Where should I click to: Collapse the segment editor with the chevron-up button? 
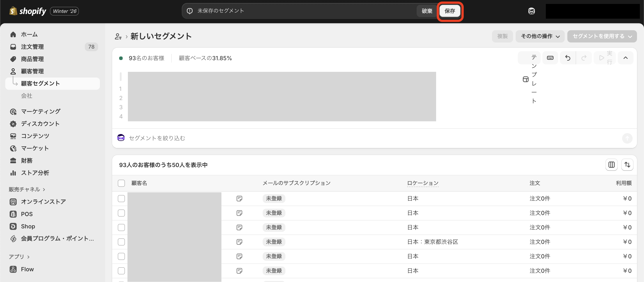pyautogui.click(x=625, y=58)
